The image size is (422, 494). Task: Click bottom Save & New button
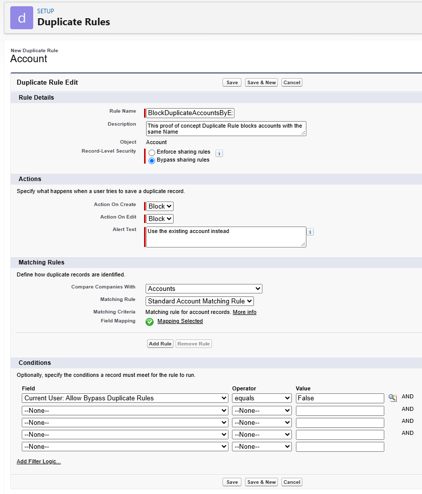(261, 482)
